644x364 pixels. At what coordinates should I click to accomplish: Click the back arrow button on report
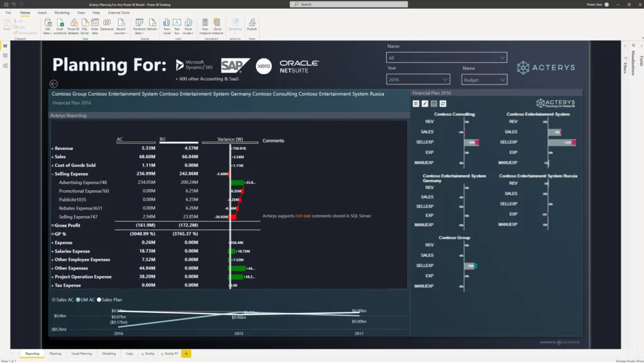point(53,84)
